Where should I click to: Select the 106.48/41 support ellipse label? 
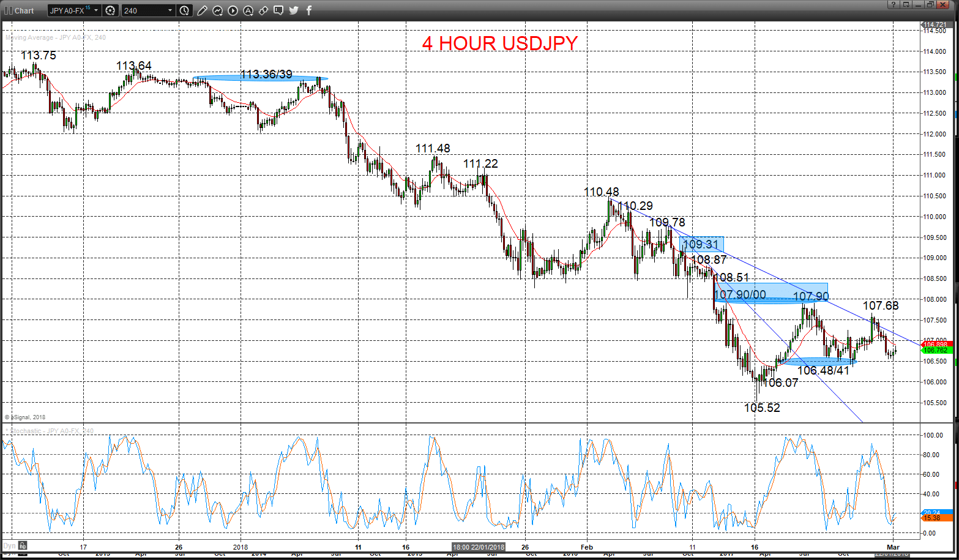(823, 370)
